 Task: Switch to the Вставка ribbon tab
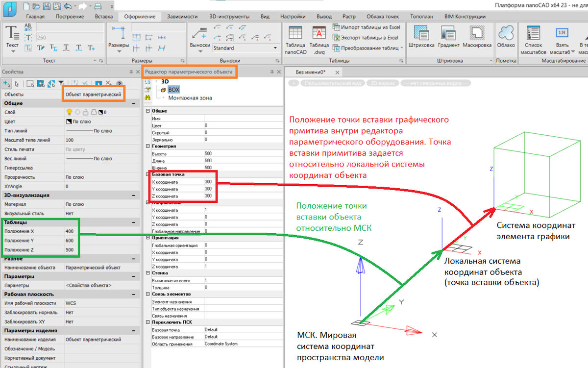(x=104, y=16)
